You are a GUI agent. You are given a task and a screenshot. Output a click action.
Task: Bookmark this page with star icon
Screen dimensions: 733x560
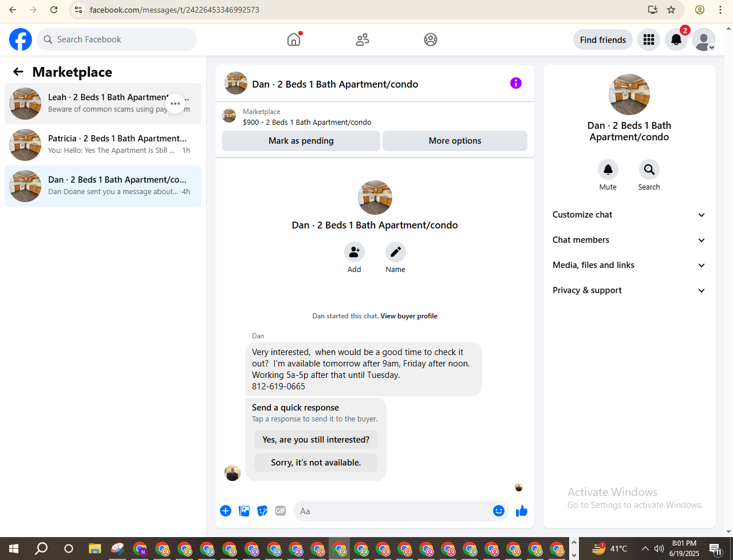[x=671, y=10]
